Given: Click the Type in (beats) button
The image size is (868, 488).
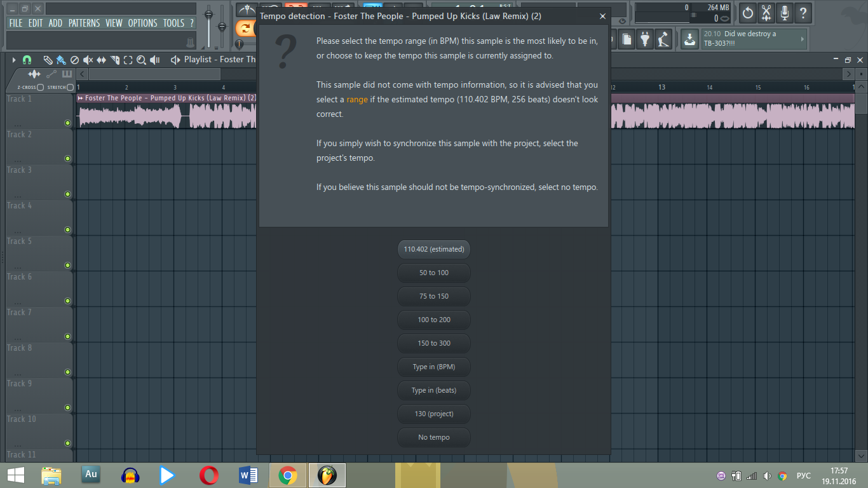Looking at the screenshot, I should pyautogui.click(x=434, y=390).
